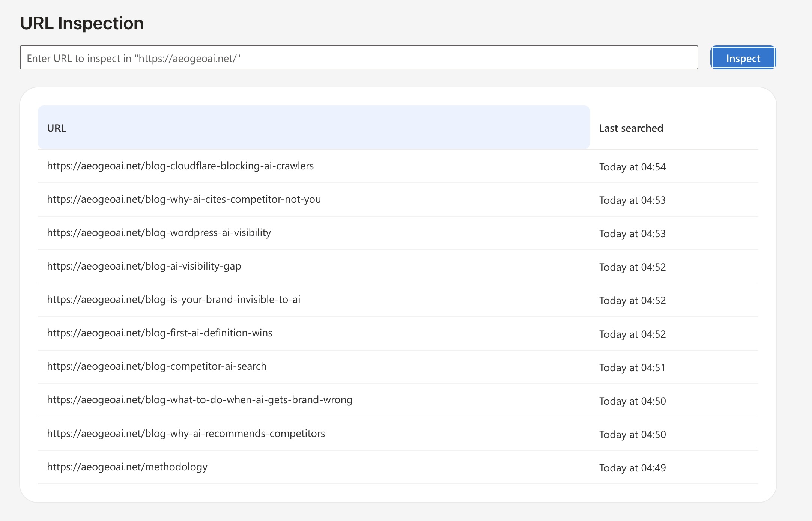Viewport: 812px width, 521px height.
Task: Open blog-why-ai-cites-competitor-not-you URL
Action: (x=184, y=199)
